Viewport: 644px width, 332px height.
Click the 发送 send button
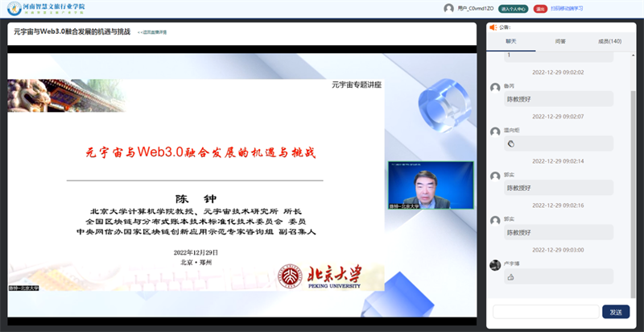tap(616, 312)
